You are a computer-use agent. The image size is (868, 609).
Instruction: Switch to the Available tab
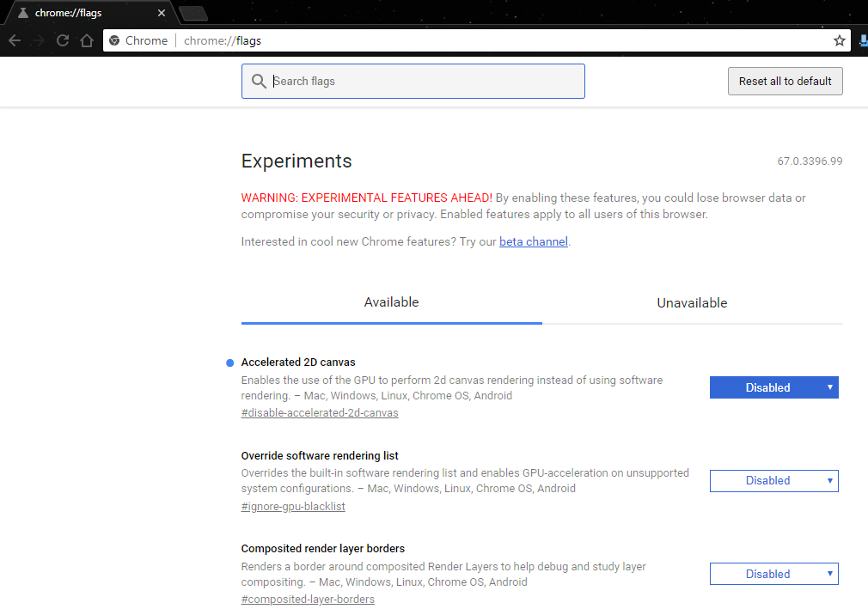[391, 302]
